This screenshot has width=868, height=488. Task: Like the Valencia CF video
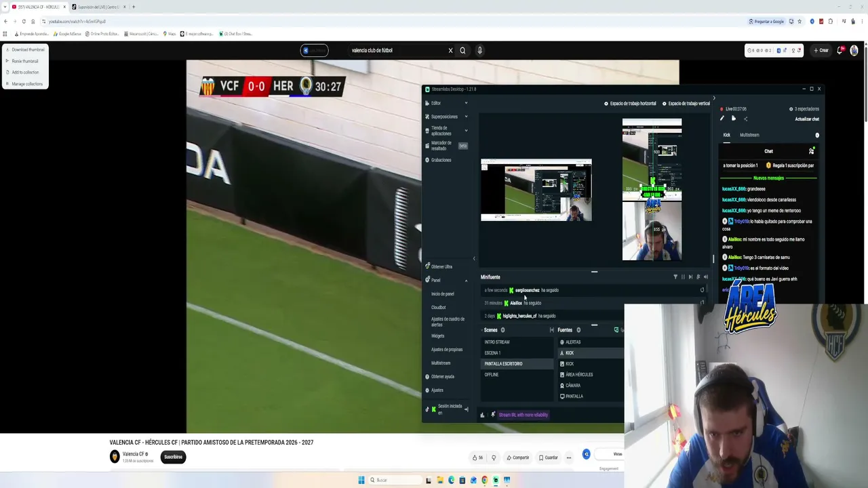[477, 457]
